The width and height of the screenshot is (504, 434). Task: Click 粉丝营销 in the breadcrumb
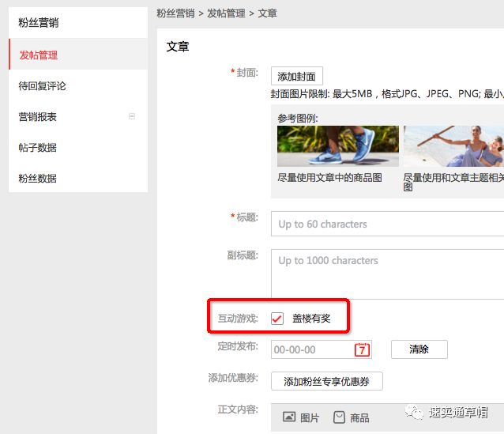pyautogui.click(x=175, y=13)
